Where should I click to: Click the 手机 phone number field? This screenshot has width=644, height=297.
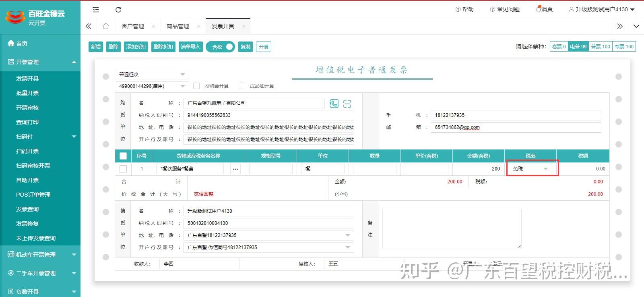[x=516, y=115]
